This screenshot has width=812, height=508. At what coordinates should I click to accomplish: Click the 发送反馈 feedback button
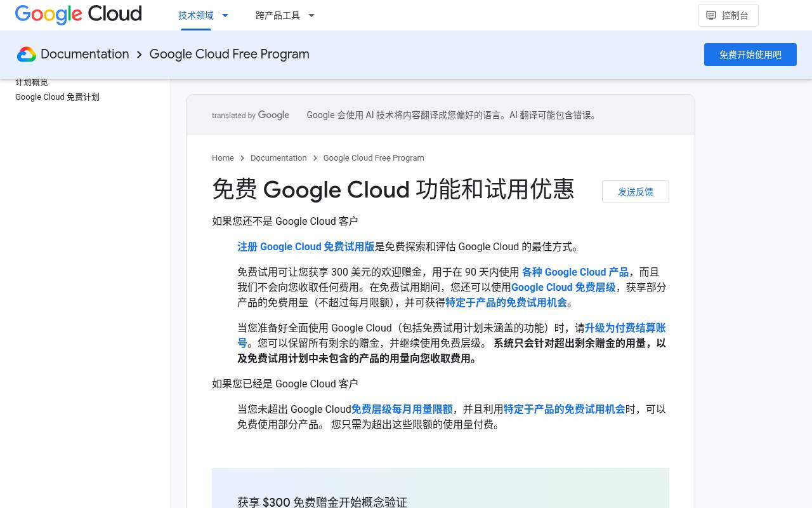(x=635, y=192)
